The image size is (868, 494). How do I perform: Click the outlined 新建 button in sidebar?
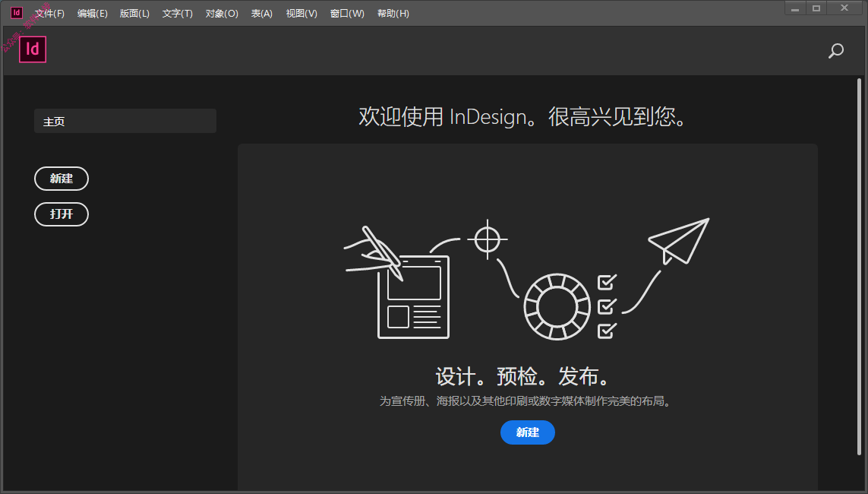(62, 179)
